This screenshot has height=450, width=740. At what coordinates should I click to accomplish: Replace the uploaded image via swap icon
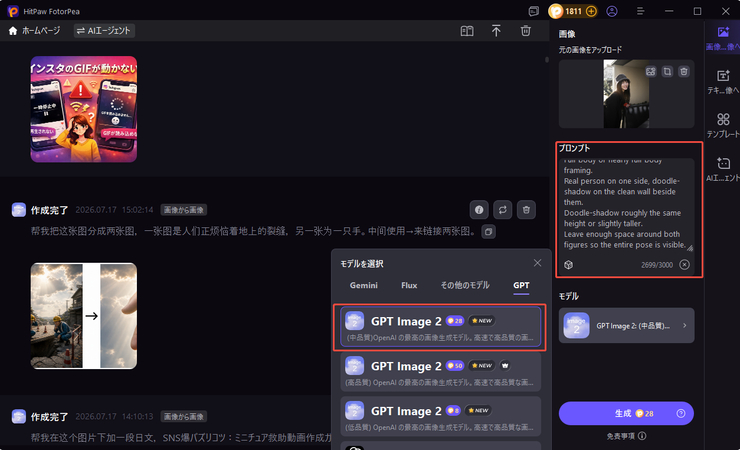pyautogui.click(x=651, y=72)
